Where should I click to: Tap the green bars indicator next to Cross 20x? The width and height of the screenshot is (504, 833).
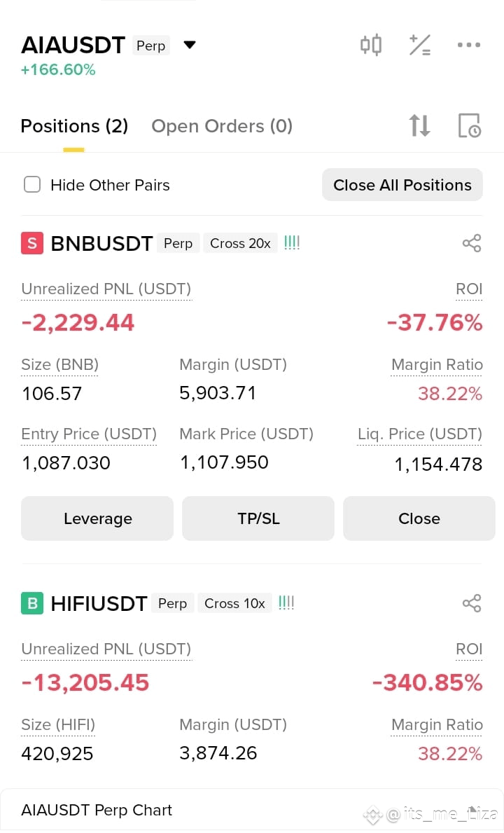(x=292, y=243)
